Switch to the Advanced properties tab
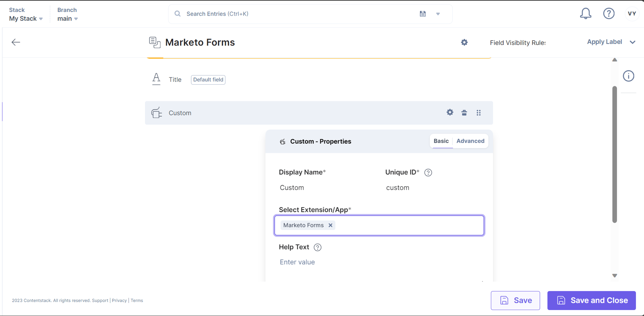The image size is (644, 316). coord(470,141)
